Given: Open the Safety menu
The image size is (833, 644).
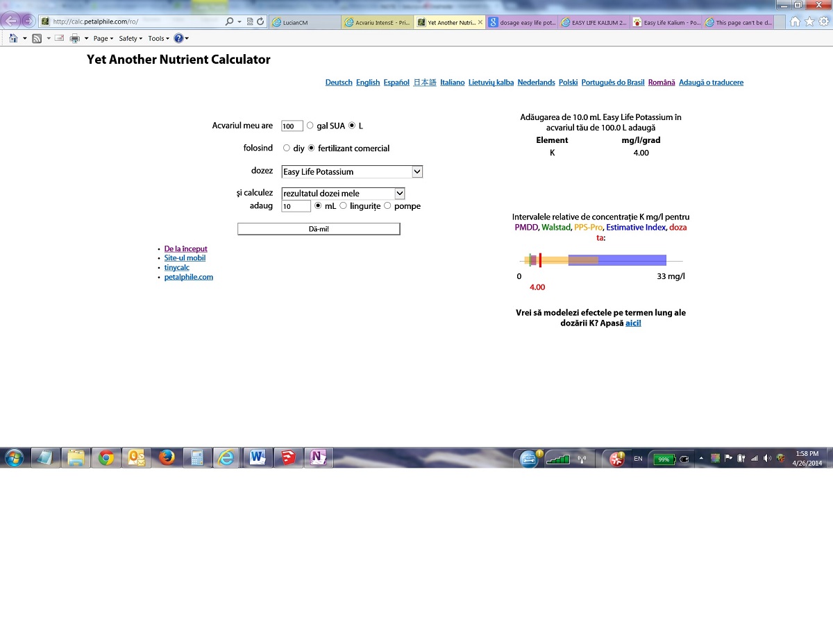Looking at the screenshot, I should 130,39.
